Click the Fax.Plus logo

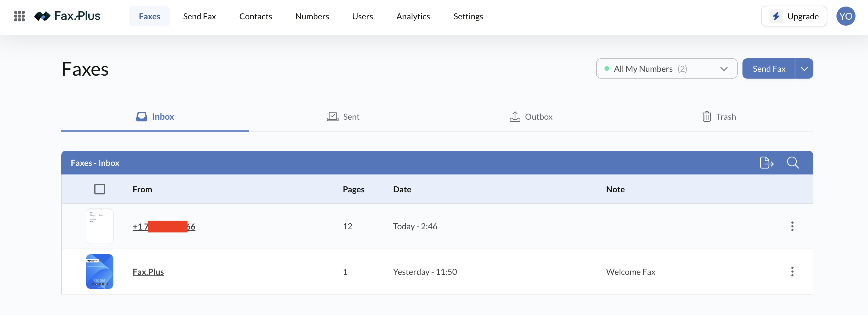[68, 16]
